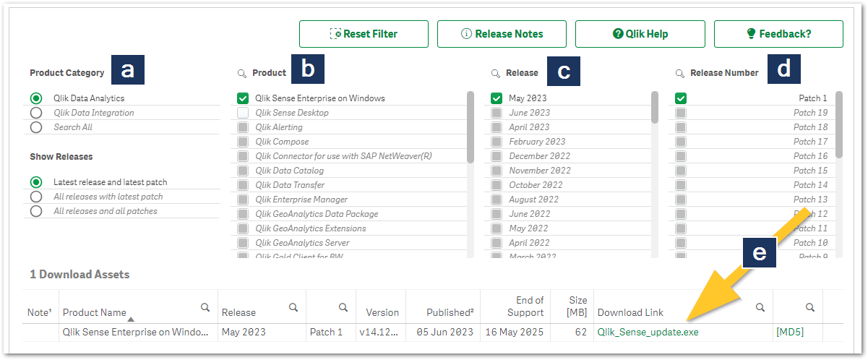Click the Release Number list scrollbar
868x360 pixels.
point(839,124)
